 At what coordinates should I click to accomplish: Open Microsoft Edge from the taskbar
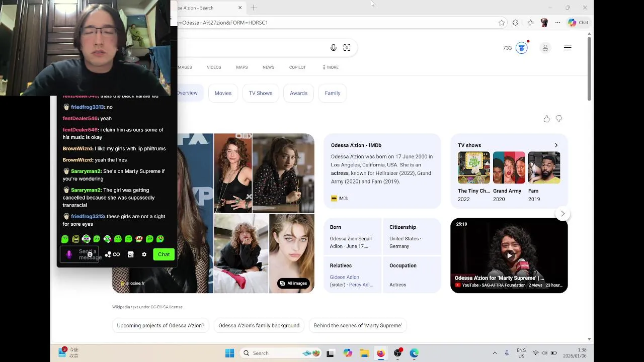pos(414,353)
